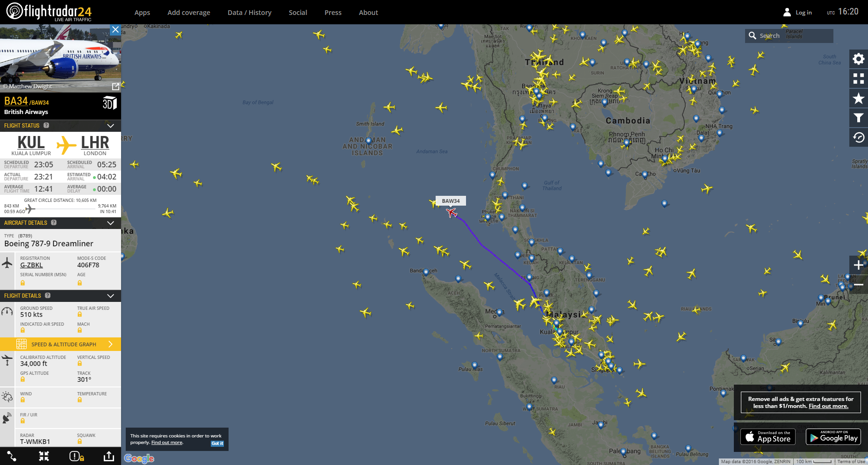
Task: Click the Download on the App Store badge
Action: [x=768, y=437]
